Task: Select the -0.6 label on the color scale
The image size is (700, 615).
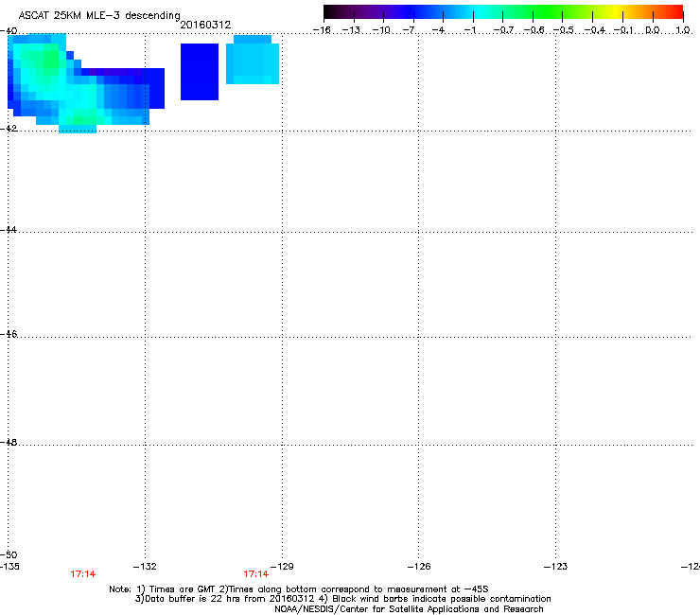Action: tap(533, 30)
